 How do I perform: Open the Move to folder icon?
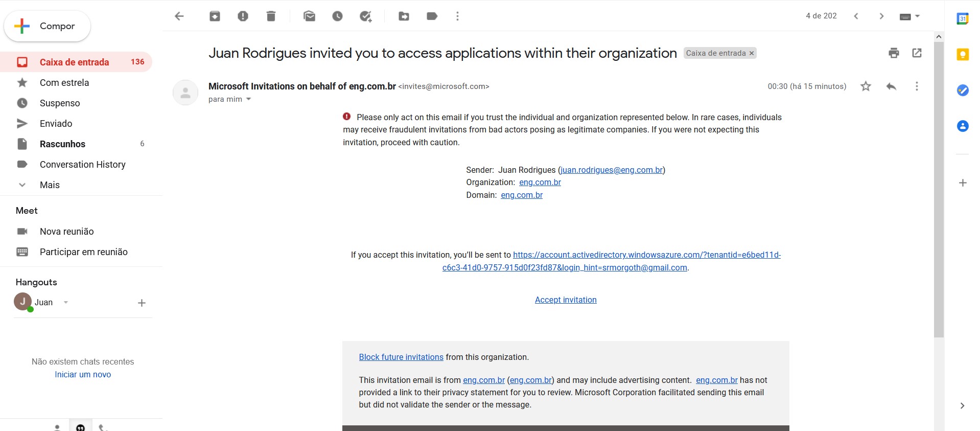click(x=404, y=16)
